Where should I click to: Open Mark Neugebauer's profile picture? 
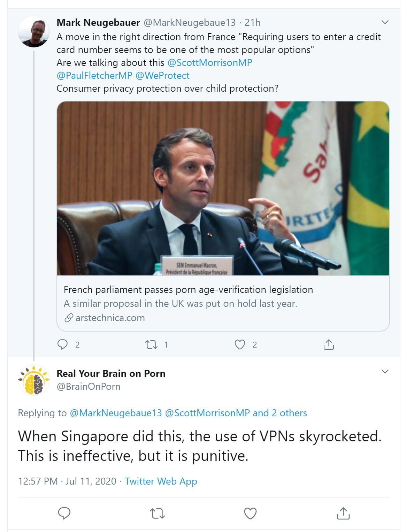point(34,32)
